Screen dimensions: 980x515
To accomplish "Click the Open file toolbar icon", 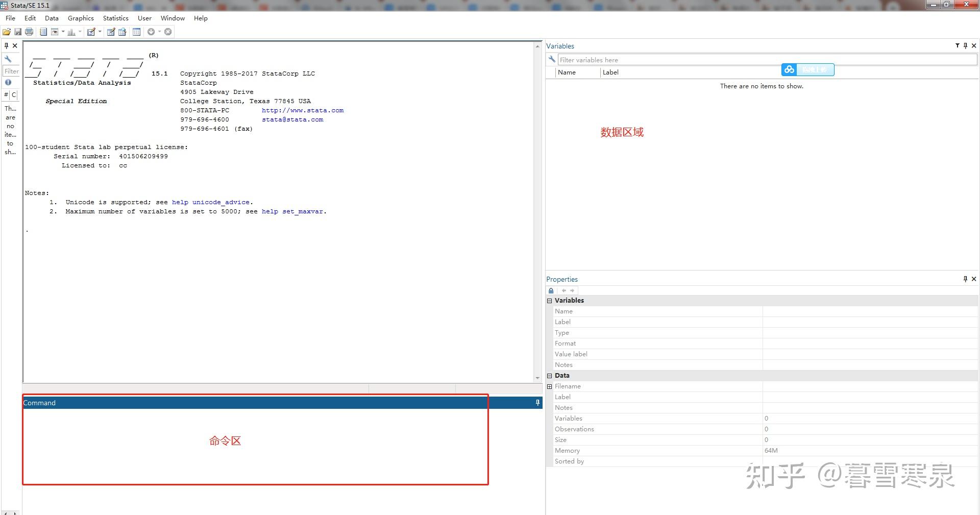I will tap(7, 32).
